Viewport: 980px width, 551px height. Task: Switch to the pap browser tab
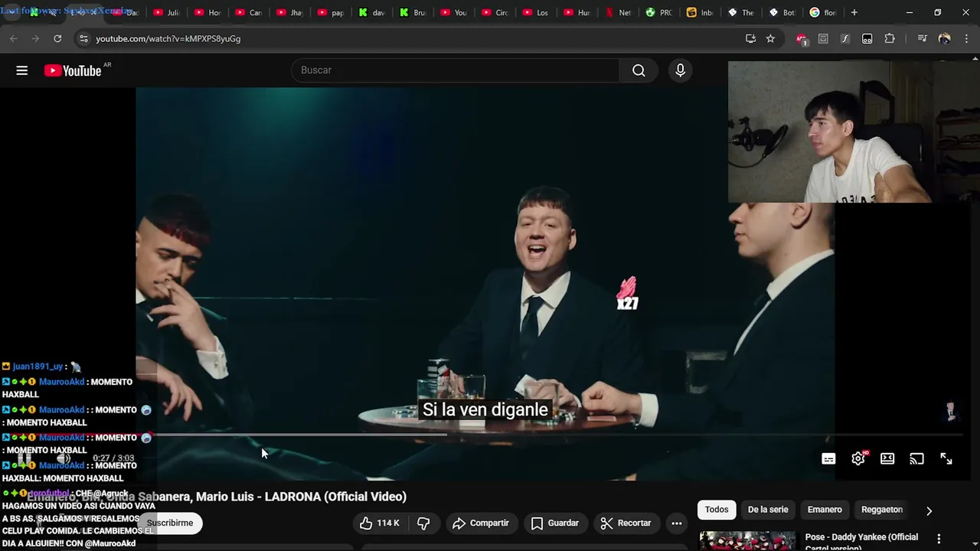tap(330, 12)
